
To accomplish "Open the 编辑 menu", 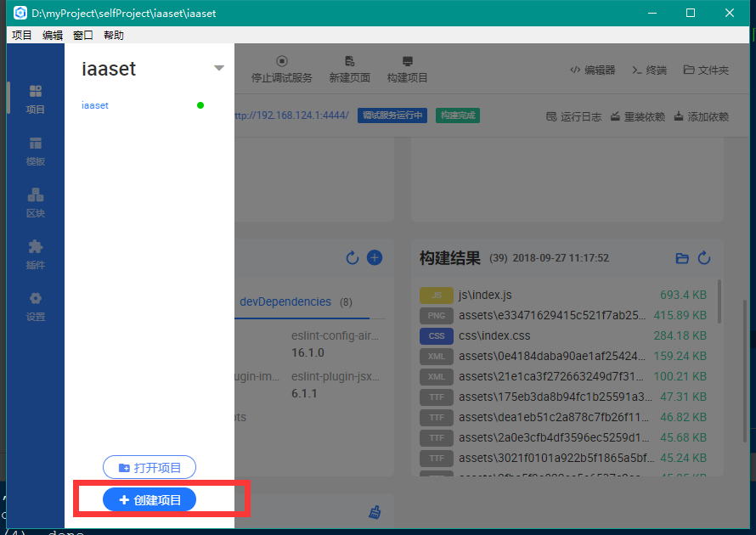I will coord(53,35).
